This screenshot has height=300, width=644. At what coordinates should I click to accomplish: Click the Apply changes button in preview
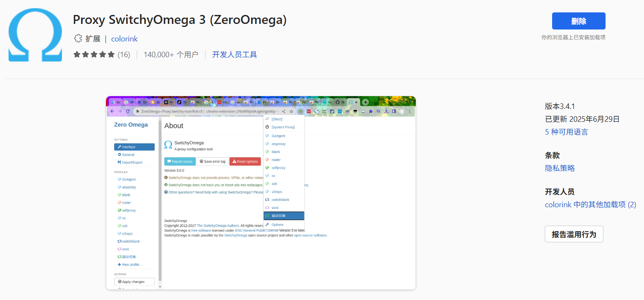click(134, 282)
